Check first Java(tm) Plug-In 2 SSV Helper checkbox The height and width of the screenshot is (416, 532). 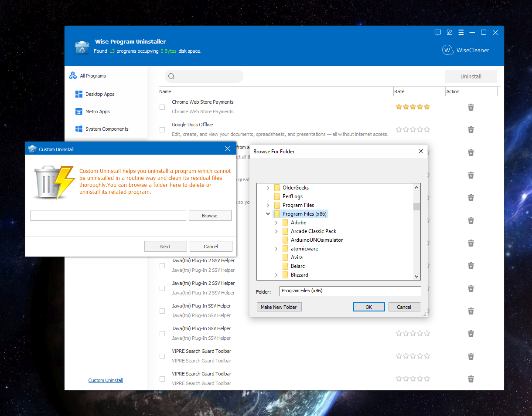(x=162, y=266)
